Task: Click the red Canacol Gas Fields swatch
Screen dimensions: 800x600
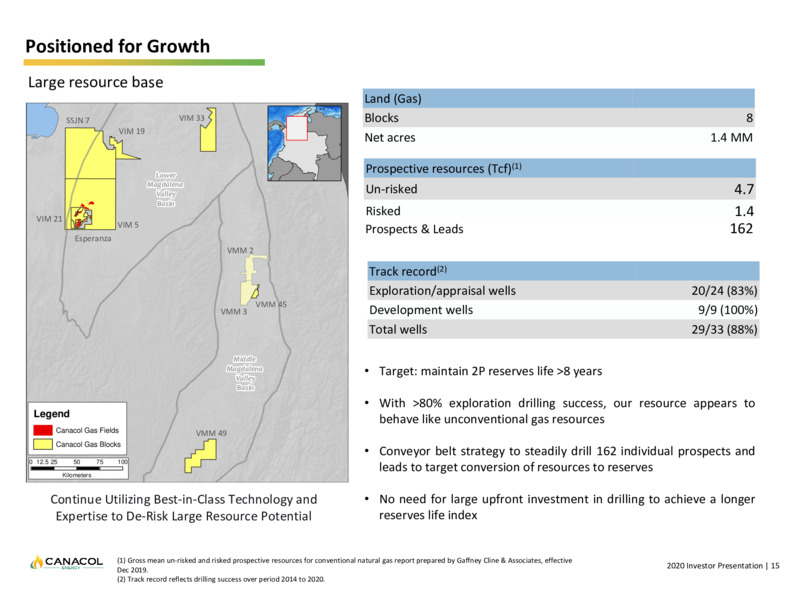Action: coord(43,430)
